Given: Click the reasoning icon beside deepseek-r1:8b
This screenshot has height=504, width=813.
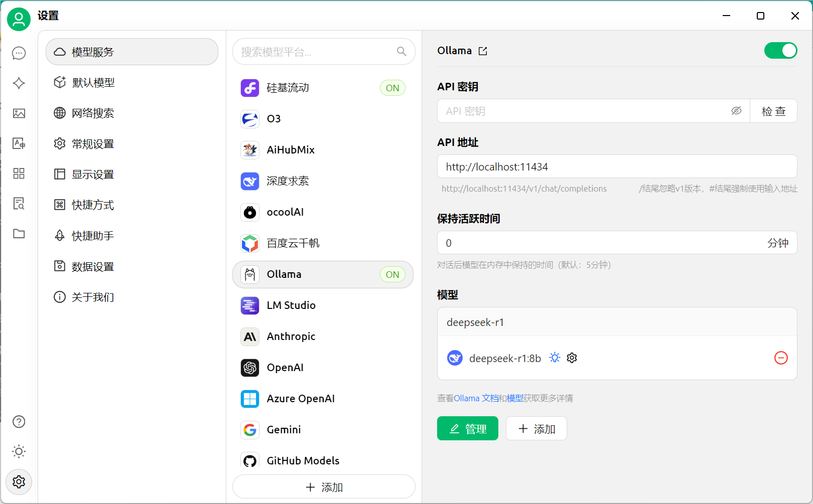Looking at the screenshot, I should [x=555, y=358].
